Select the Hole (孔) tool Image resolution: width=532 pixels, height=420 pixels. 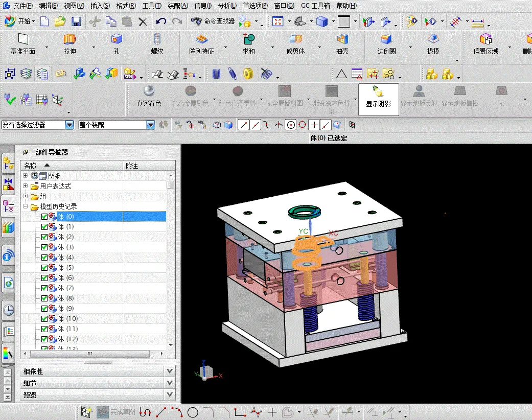coord(117,44)
